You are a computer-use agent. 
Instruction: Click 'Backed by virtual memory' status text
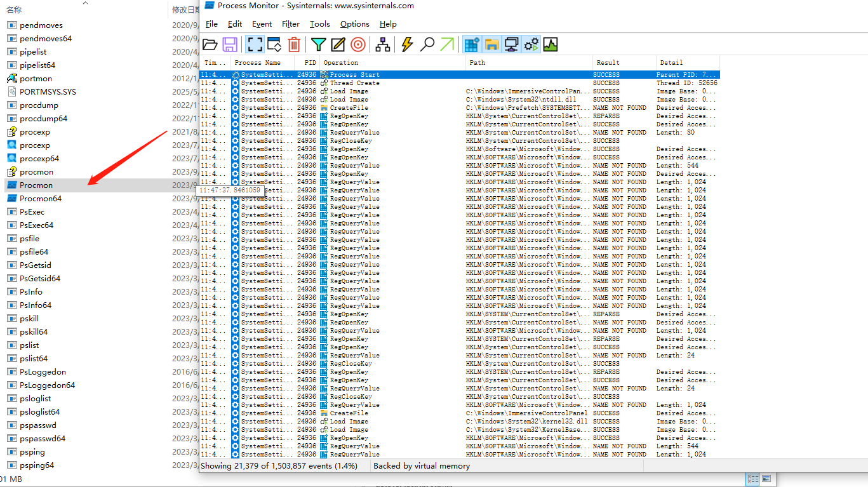[x=422, y=466]
